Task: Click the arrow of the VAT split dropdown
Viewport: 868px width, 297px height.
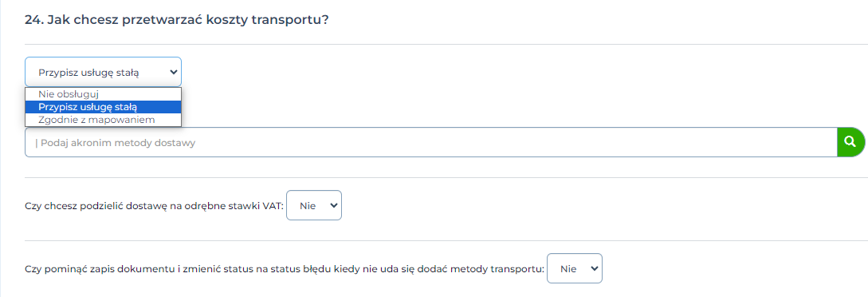Action: tap(333, 205)
